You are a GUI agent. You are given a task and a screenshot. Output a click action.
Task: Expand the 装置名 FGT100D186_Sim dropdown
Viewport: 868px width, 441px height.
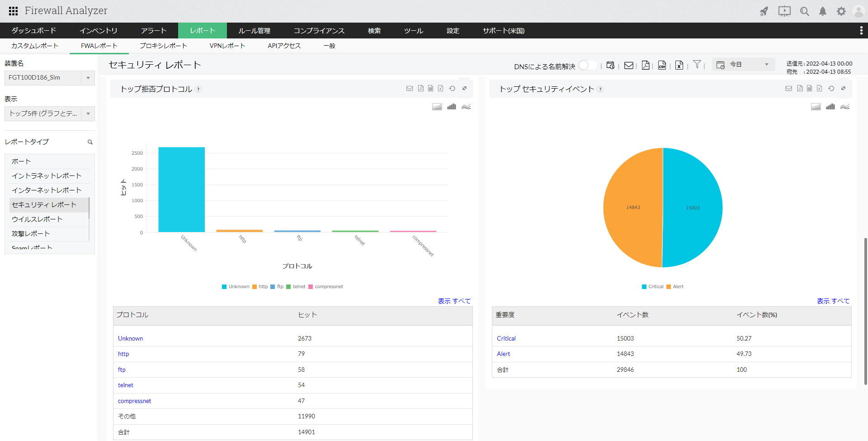pyautogui.click(x=88, y=78)
